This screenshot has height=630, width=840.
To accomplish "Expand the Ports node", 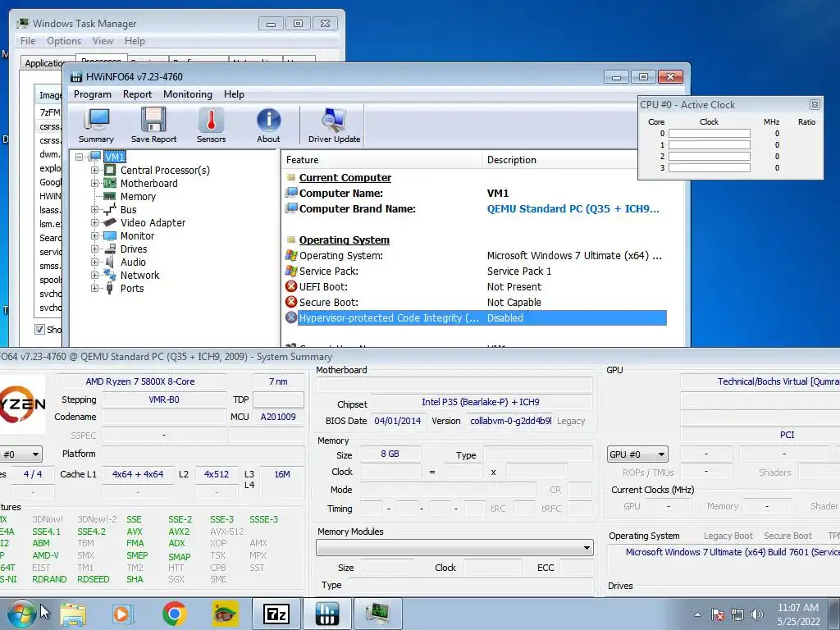I will coord(95,288).
